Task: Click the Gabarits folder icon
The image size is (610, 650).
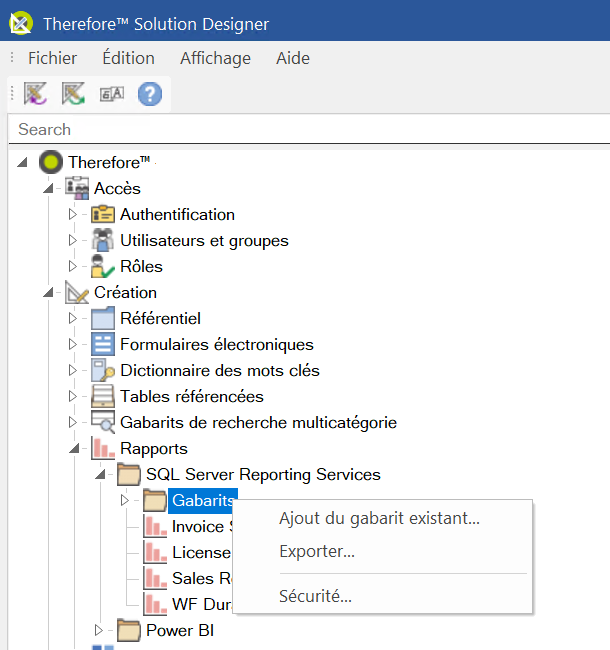Action: tap(155, 500)
